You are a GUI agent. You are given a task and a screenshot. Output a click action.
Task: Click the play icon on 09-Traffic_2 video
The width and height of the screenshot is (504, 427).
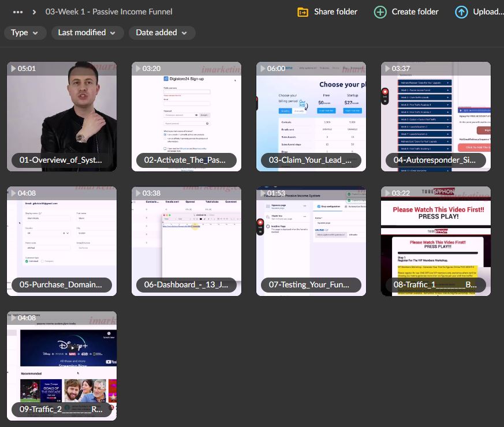click(x=14, y=317)
